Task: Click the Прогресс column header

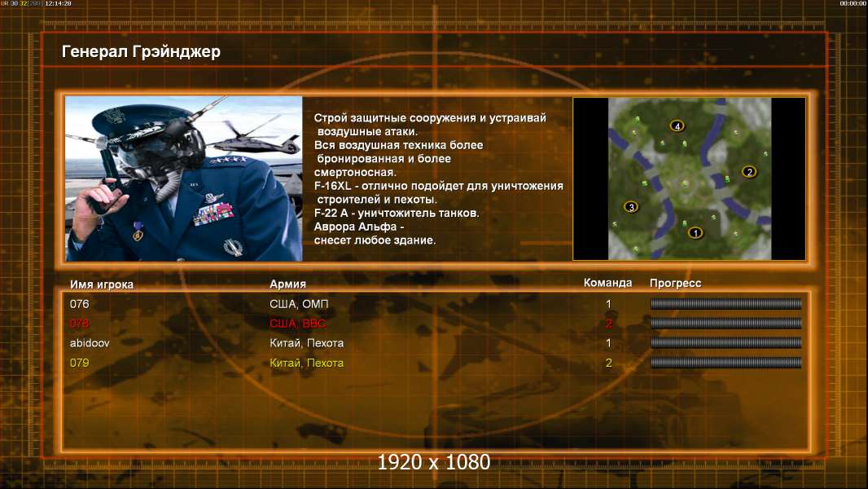Action: [x=675, y=284]
